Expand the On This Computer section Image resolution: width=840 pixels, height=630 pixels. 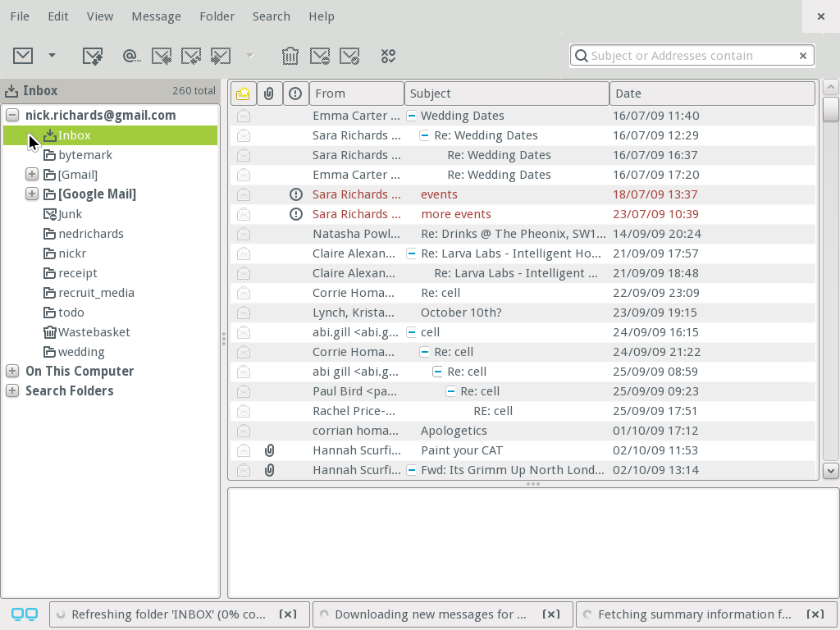[x=11, y=371]
